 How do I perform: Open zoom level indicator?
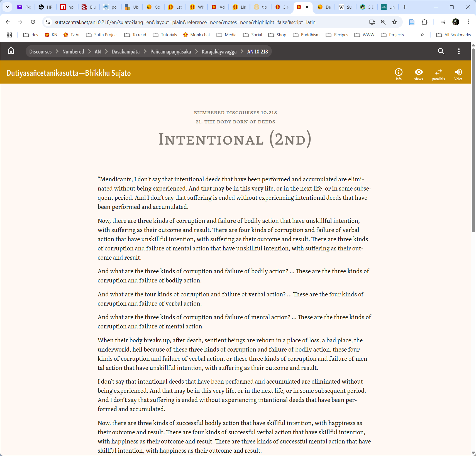click(x=383, y=22)
